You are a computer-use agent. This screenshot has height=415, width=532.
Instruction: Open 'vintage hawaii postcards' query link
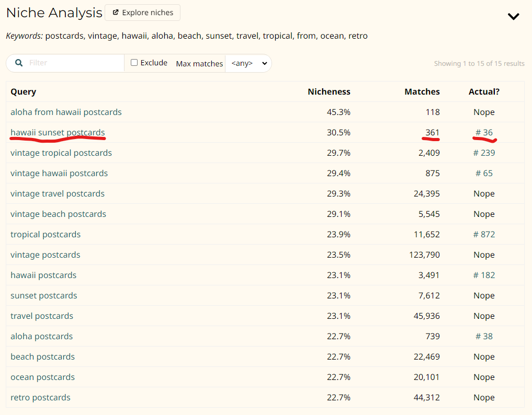59,173
